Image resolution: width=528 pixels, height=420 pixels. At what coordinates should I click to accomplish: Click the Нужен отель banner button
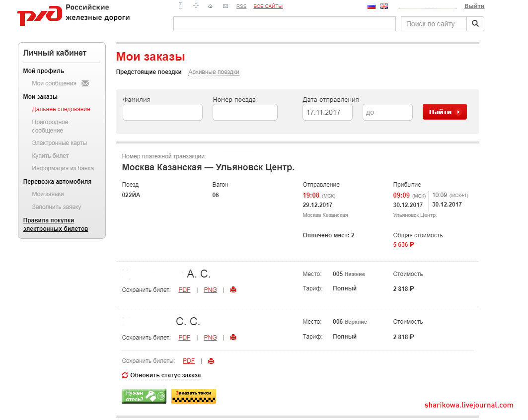coord(144,396)
